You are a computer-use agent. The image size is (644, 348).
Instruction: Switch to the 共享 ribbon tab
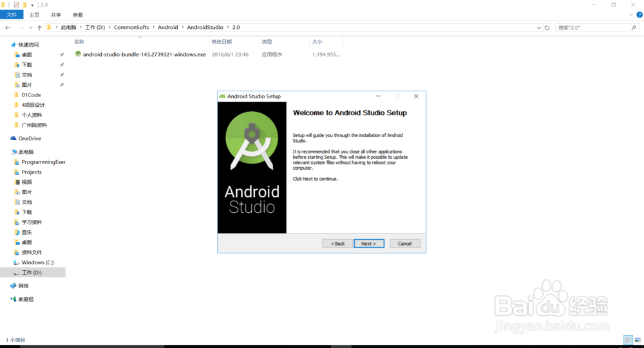[x=56, y=15]
